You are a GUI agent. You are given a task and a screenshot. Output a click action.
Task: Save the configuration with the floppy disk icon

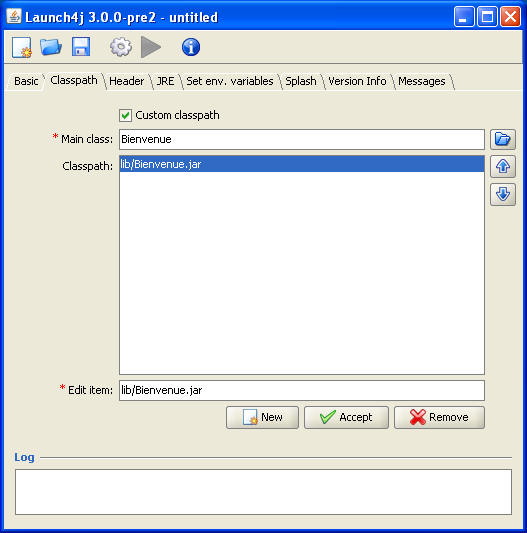coord(81,47)
